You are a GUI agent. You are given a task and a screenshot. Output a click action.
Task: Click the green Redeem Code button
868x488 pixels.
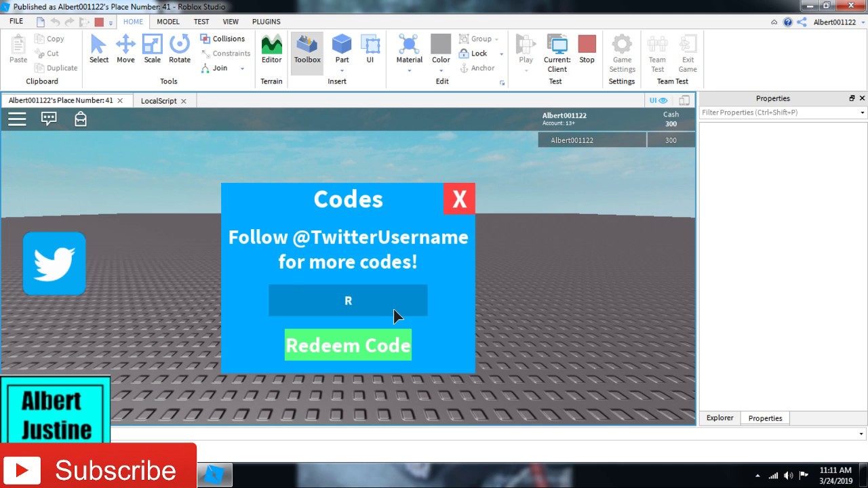[x=348, y=346]
